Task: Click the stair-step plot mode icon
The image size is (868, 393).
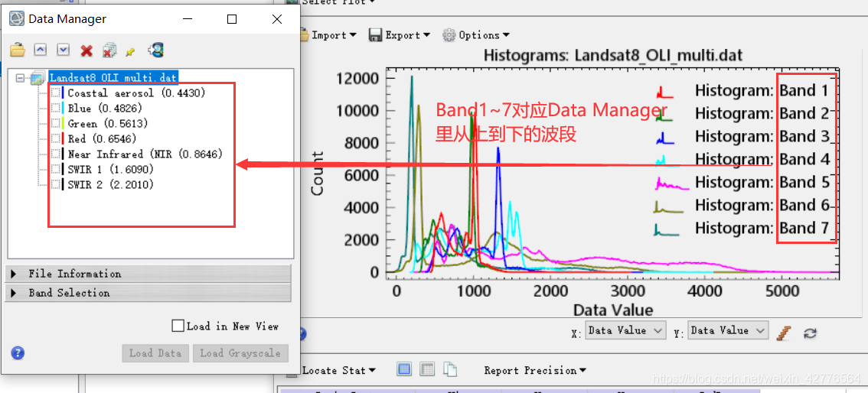Action: (x=783, y=333)
